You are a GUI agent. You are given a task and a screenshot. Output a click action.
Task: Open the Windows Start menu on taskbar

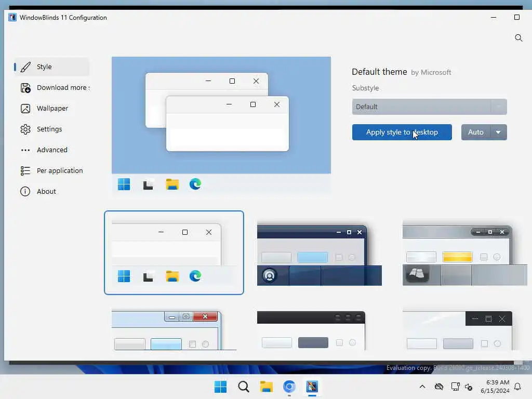coord(220,387)
